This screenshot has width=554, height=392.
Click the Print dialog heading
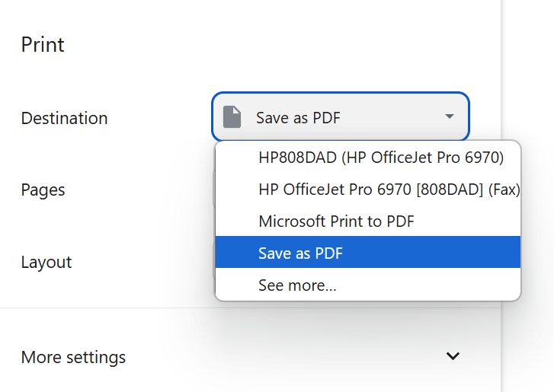43,44
